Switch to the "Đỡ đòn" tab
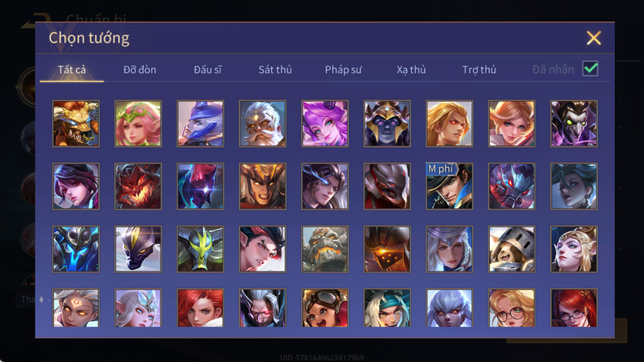 140,70
